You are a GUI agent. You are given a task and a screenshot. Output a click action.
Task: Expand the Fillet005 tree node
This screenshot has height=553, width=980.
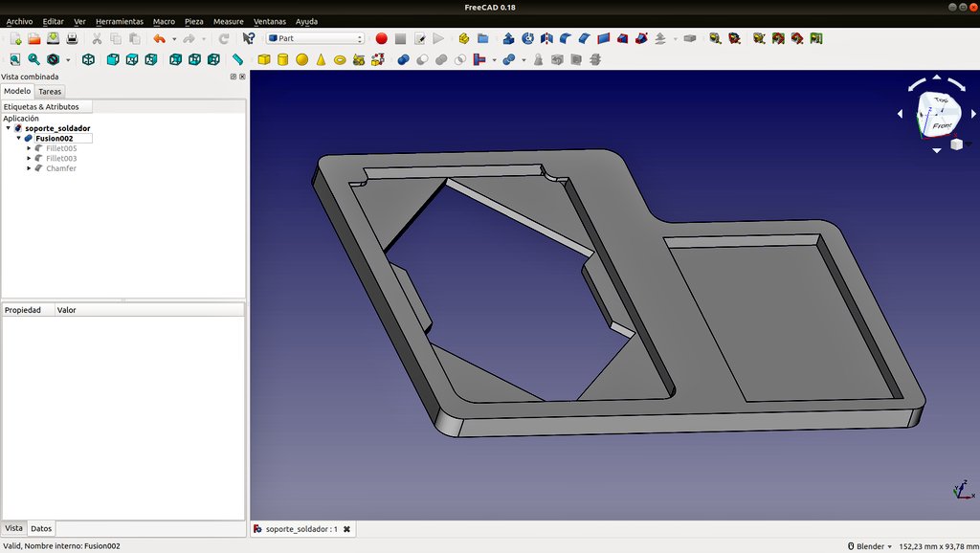click(x=29, y=148)
